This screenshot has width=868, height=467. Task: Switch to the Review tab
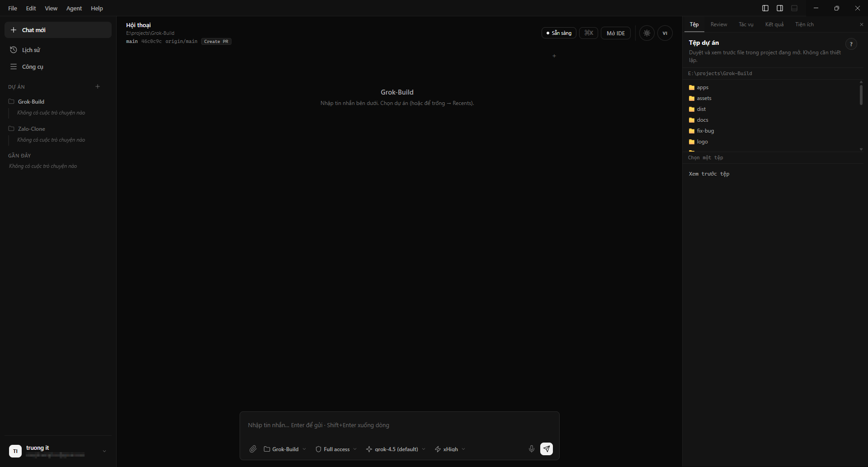[719, 24]
